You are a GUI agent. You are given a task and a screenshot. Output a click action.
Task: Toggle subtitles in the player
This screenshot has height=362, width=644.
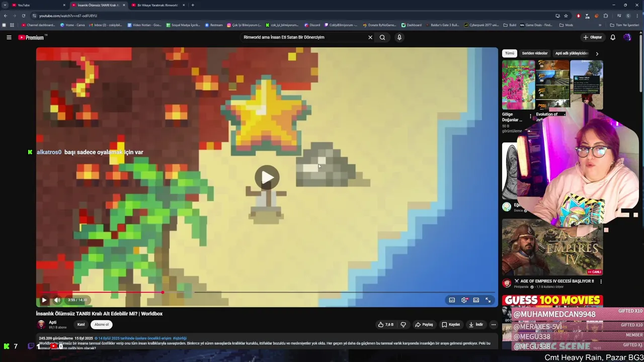(x=452, y=300)
